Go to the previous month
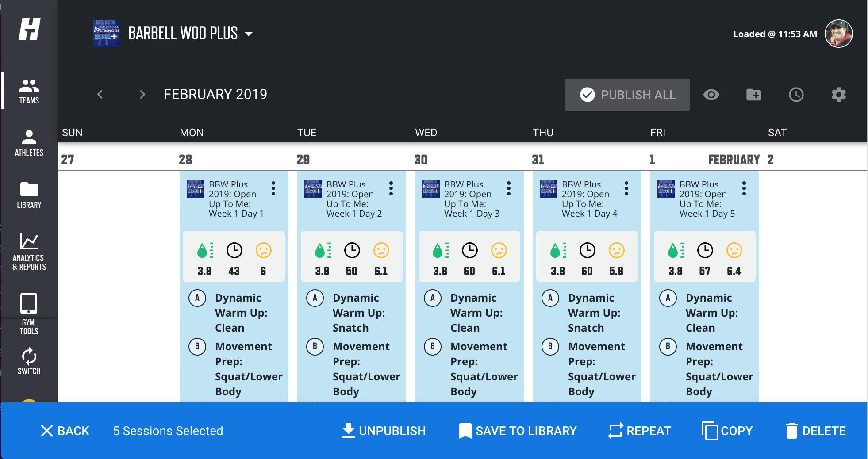 tap(100, 94)
